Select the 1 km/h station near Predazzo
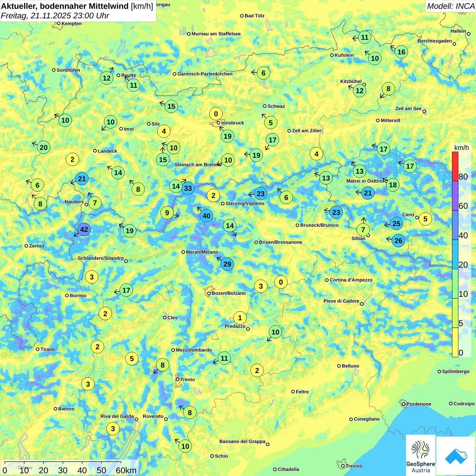476x476 pixels. click(240, 318)
